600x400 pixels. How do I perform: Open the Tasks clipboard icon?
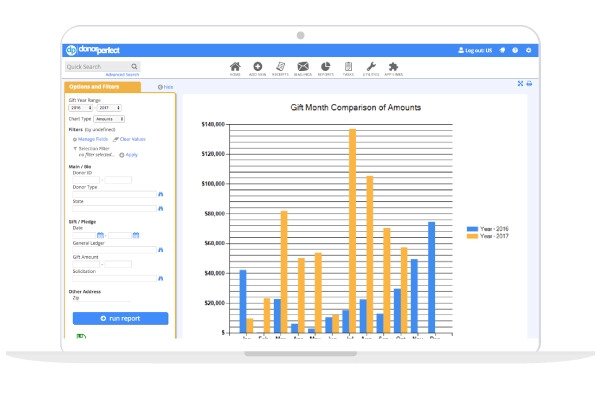click(348, 67)
